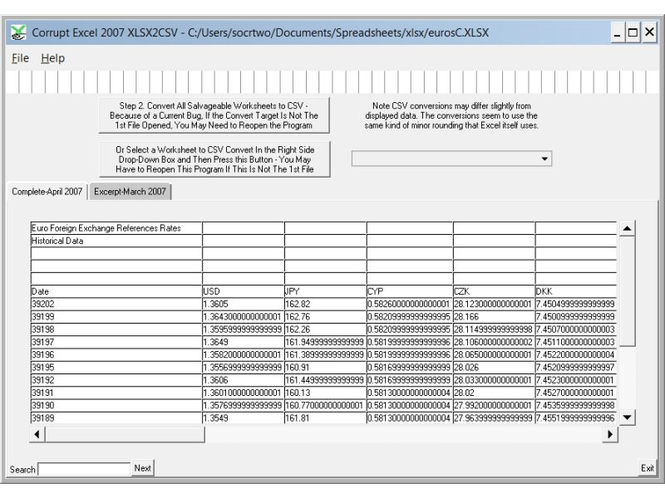Image resolution: width=665 pixels, height=498 pixels.
Task: Select the USD value 1.3649
Action: point(243,342)
